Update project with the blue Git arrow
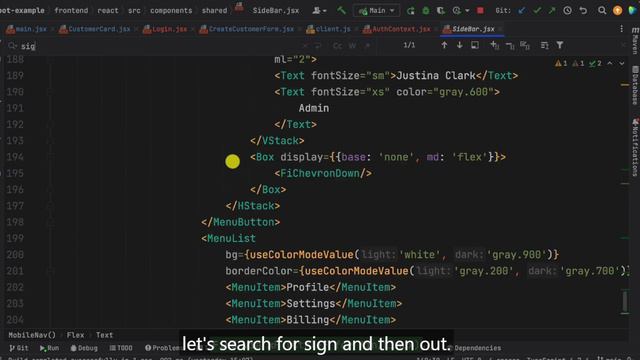This screenshot has width=640, height=360. (522, 11)
